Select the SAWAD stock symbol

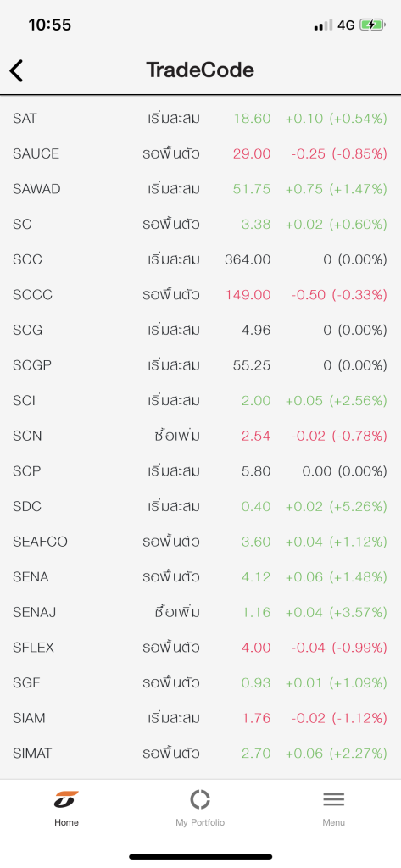36,189
